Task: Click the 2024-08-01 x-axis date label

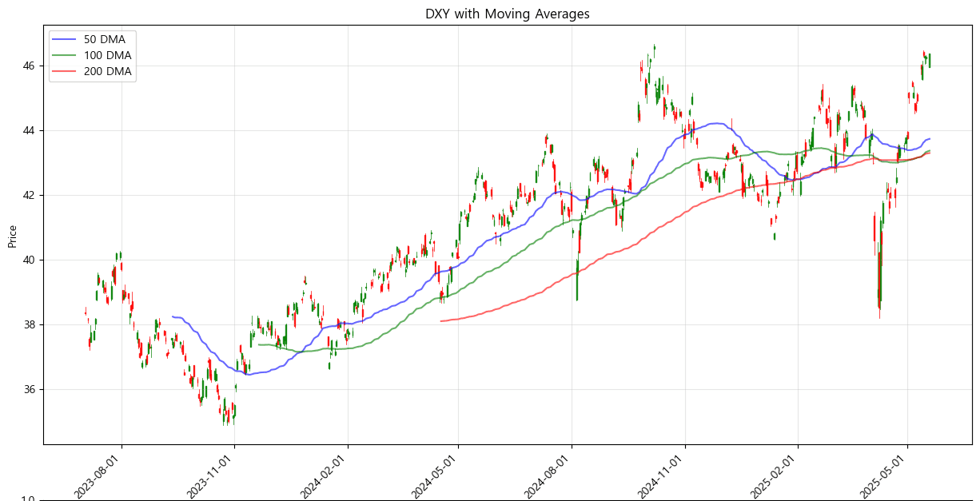Action: tap(548, 476)
